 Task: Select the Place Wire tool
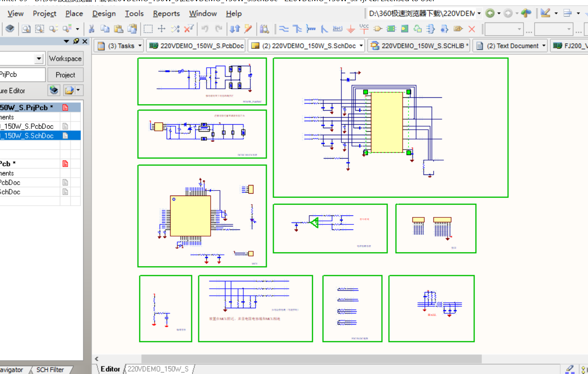point(284,28)
